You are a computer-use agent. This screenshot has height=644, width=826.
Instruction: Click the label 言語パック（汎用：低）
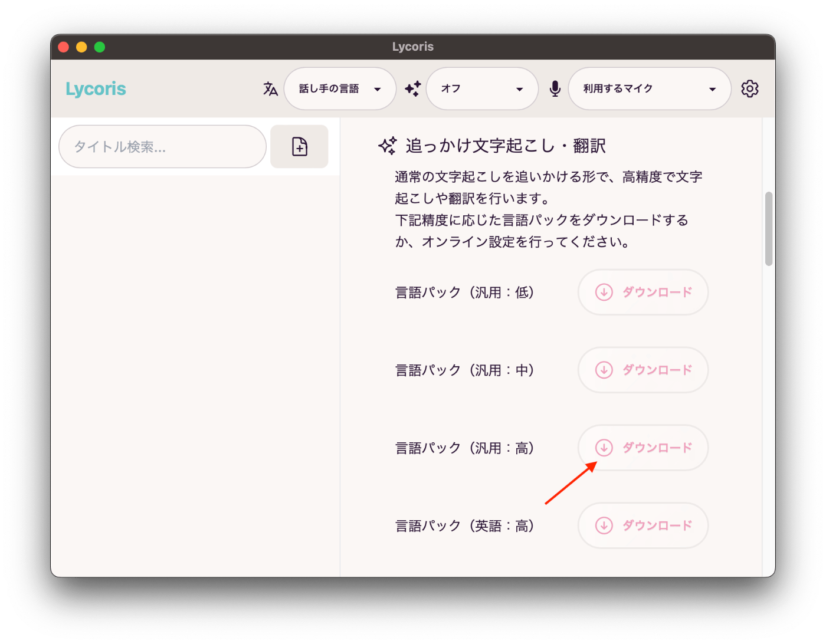click(465, 293)
